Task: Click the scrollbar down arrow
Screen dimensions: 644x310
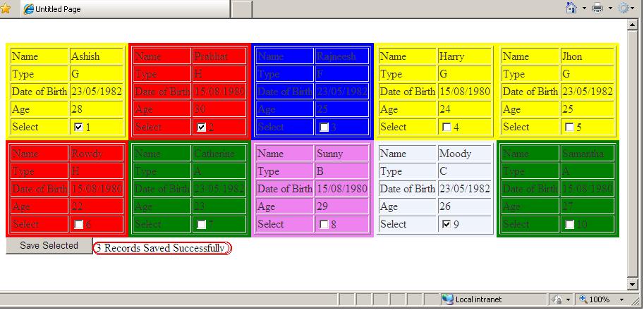Action: [x=633, y=284]
